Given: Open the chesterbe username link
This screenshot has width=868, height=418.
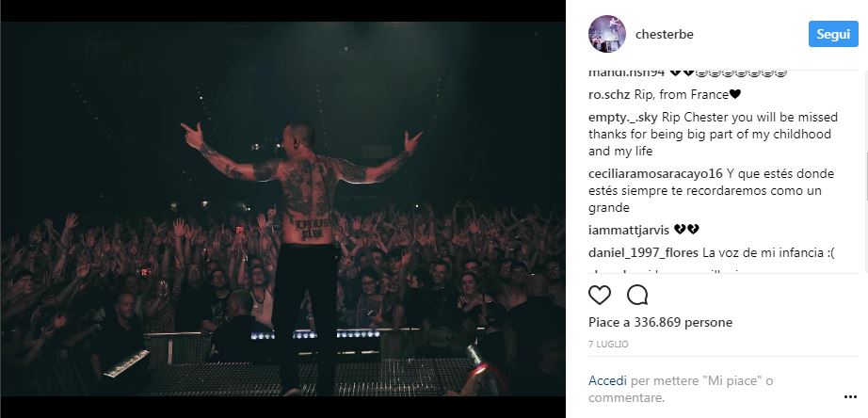Looking at the screenshot, I should (665, 34).
